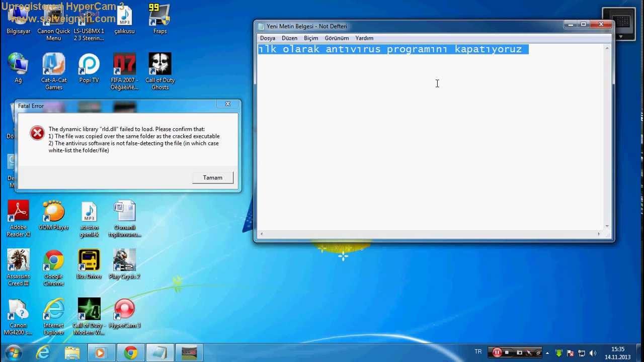644x362 pixels.
Task: Close the Fatal Error dialog
Action: [227, 104]
